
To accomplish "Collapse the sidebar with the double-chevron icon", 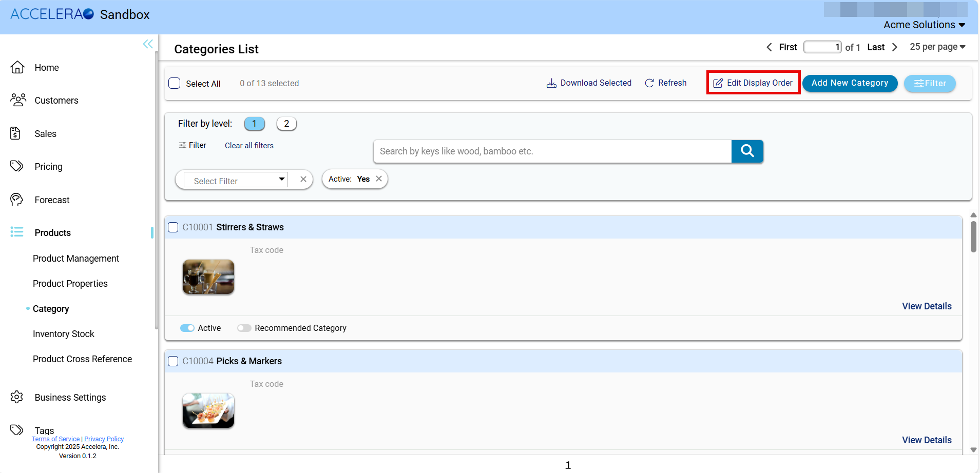I will [x=148, y=44].
